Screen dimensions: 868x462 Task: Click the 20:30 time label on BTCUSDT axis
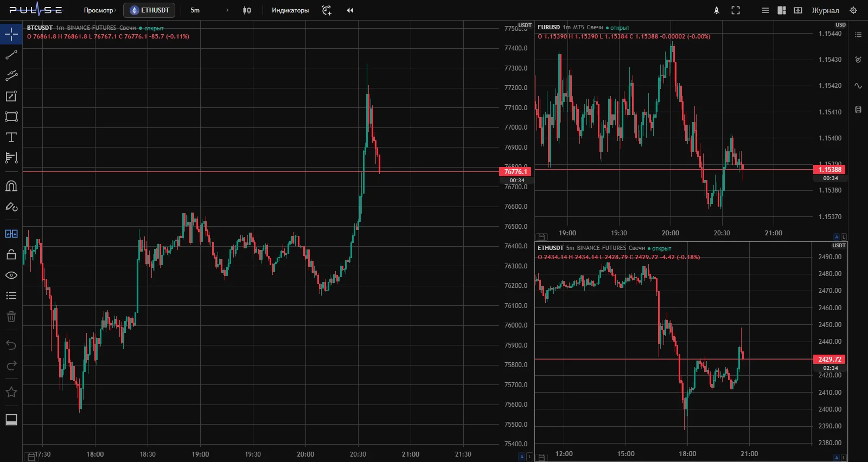point(358,454)
